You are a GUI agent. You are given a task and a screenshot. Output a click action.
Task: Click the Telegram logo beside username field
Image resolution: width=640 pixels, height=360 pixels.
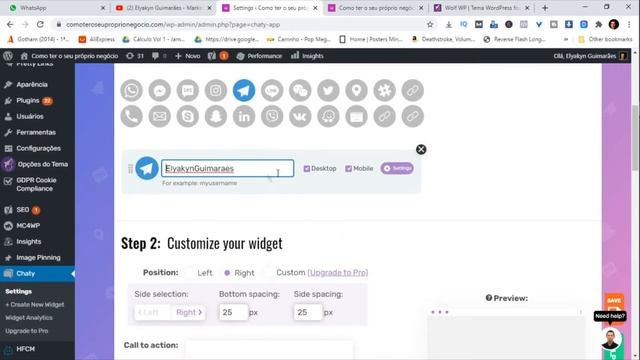pos(147,168)
